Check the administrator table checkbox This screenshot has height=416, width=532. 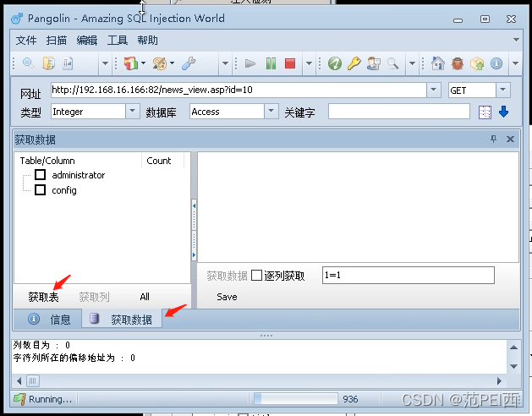[x=40, y=175]
